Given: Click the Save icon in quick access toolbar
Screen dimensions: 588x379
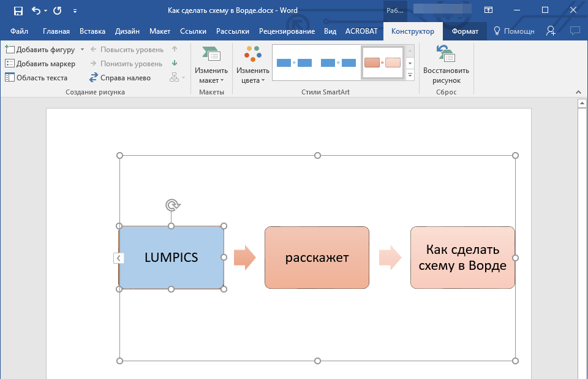Looking at the screenshot, I should pyautogui.click(x=18, y=10).
